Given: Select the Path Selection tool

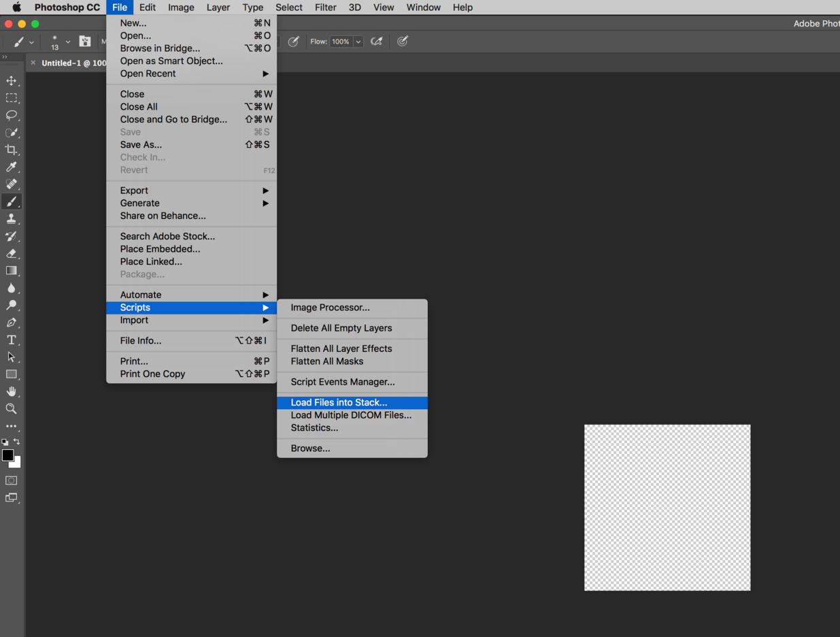Looking at the screenshot, I should click(12, 357).
